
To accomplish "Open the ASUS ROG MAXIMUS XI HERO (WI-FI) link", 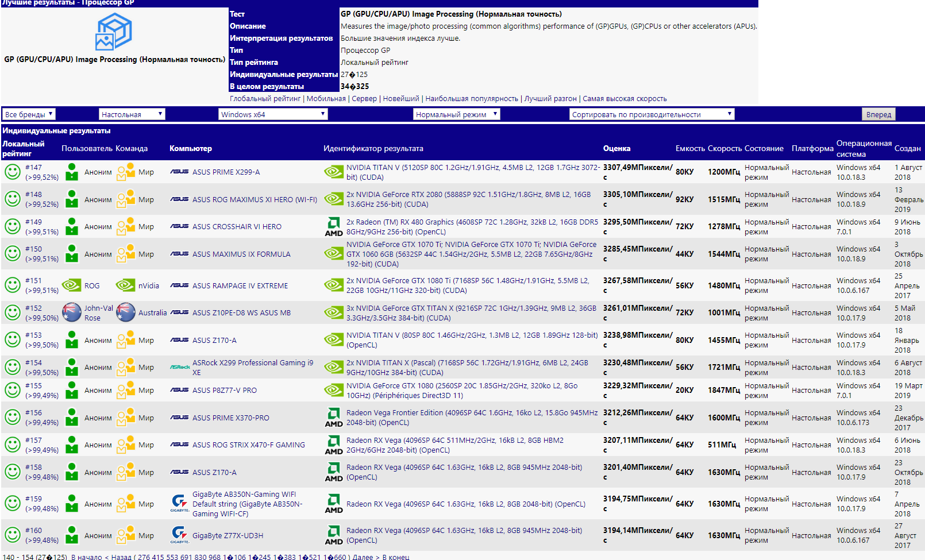I will coord(255,199).
